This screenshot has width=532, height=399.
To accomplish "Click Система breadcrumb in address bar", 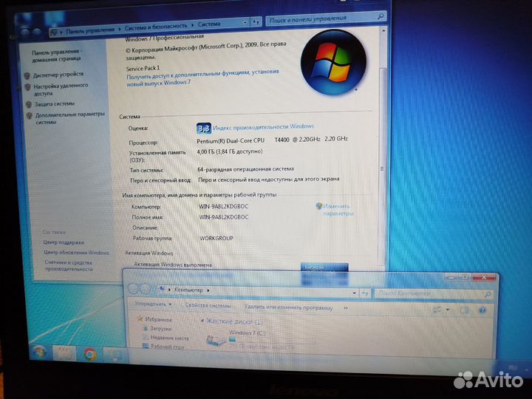I will [x=209, y=24].
